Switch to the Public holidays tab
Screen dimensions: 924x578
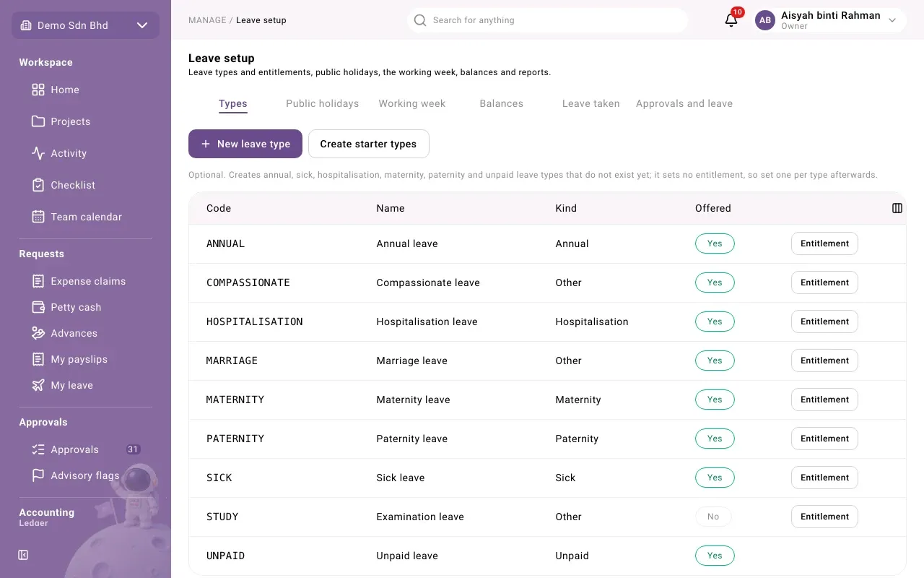323,103
